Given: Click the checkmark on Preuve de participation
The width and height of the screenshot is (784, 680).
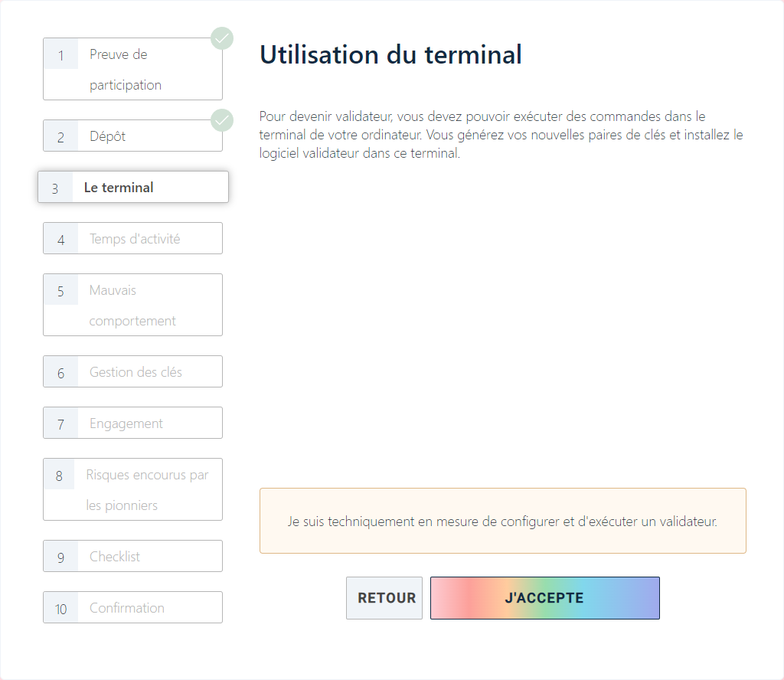Looking at the screenshot, I should pyautogui.click(x=222, y=38).
